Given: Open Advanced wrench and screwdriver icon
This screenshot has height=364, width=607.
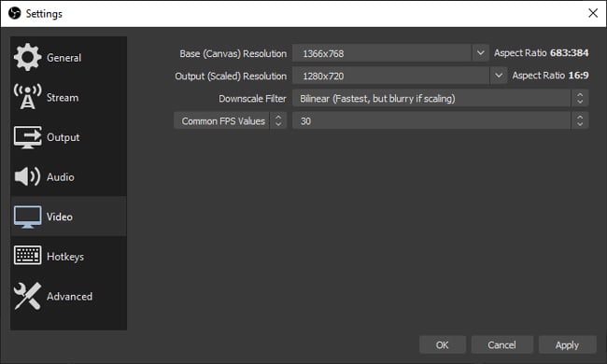Looking at the screenshot, I should (27, 296).
